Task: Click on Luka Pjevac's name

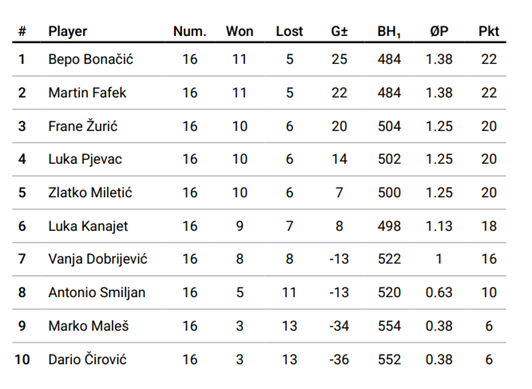Action: [85, 159]
